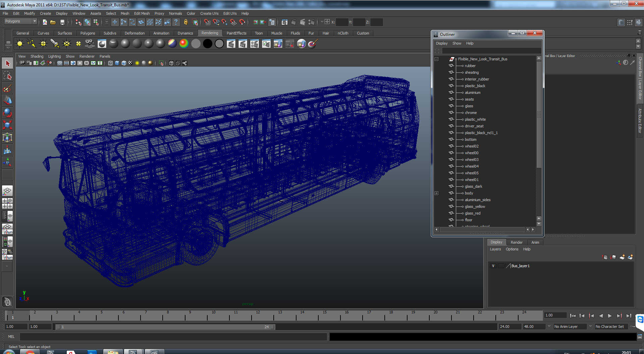Viewport: 644px width, 354px height.
Task: Switch to the Dynamics shelf tab
Action: click(185, 33)
